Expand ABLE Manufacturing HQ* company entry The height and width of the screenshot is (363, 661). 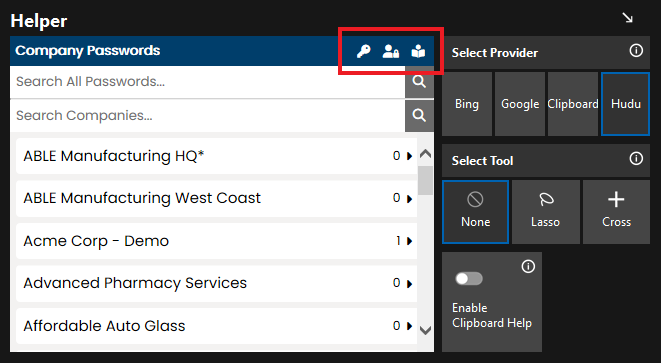point(216,156)
